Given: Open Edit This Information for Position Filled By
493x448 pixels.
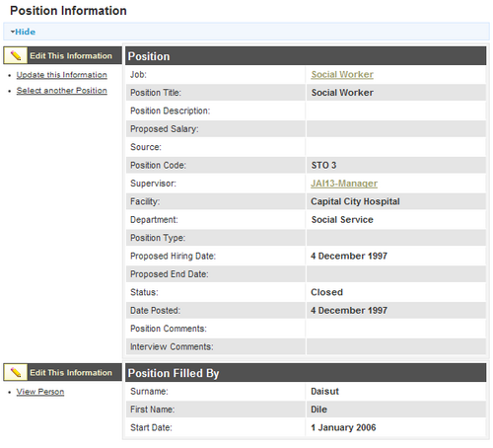Looking at the screenshot, I should 71,372.
